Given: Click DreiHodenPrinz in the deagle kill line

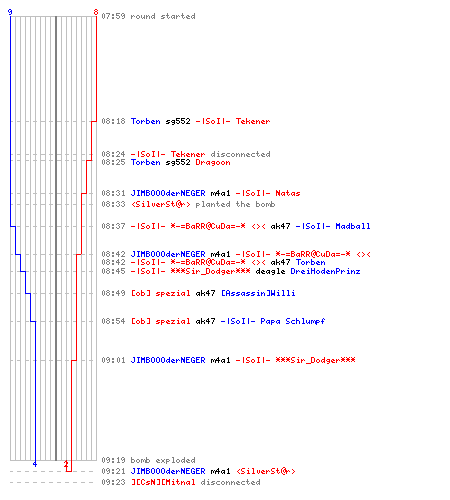Looking at the screenshot, I should click(325, 271).
